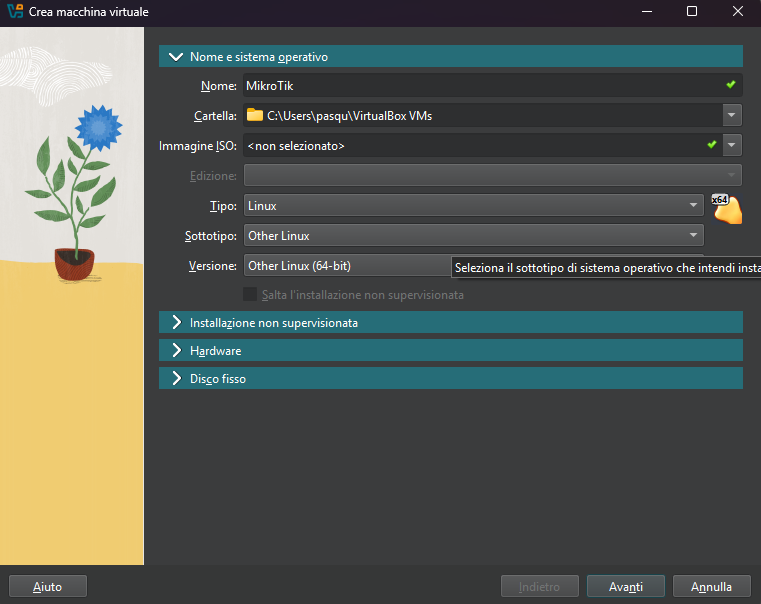Viewport: 761px width, 604px height.
Task: Click the VirtualBox logo in title bar
Action: (15, 11)
